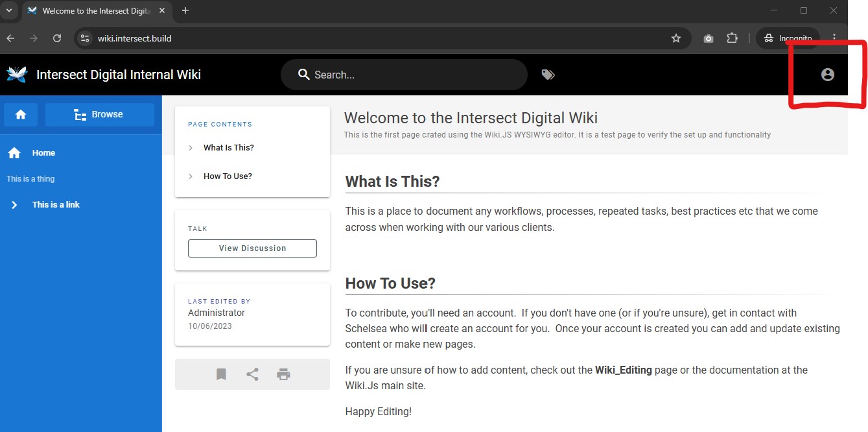Image resolution: width=868 pixels, height=432 pixels.
Task: Click the View Discussion button
Action: click(252, 248)
